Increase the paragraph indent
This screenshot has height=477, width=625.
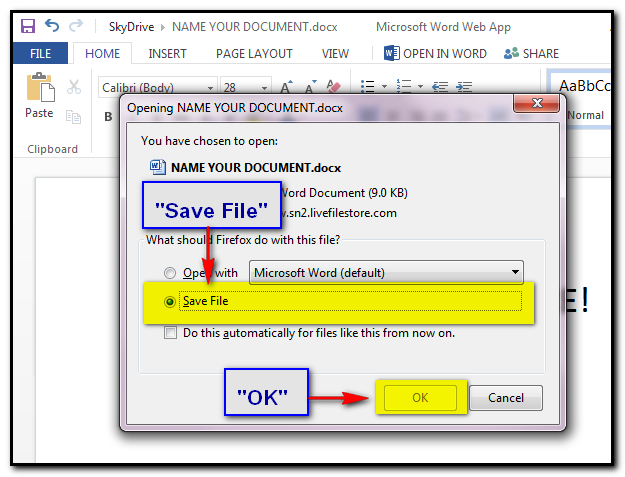(x=464, y=86)
